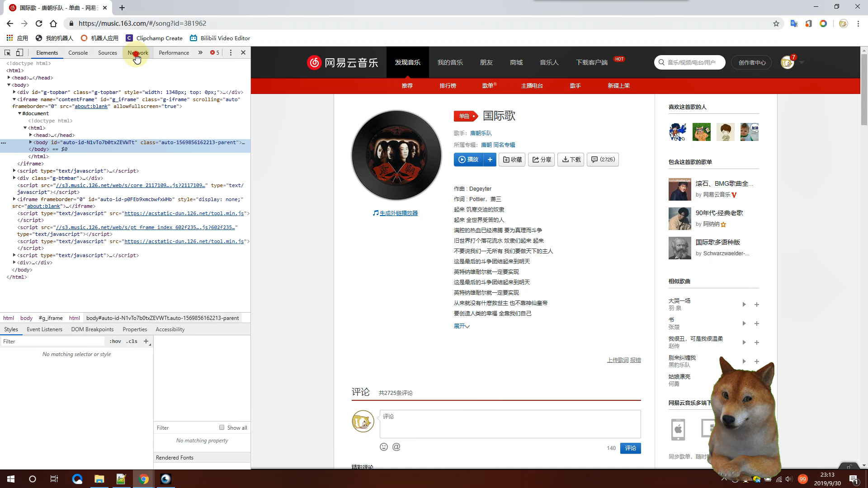
Task: Play similar song 大哭一场 with arrow icon
Action: coord(744,305)
